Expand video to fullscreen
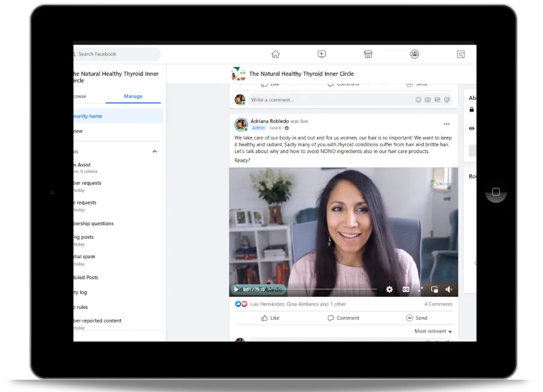Viewport: 543px width, 392px height. coord(420,289)
